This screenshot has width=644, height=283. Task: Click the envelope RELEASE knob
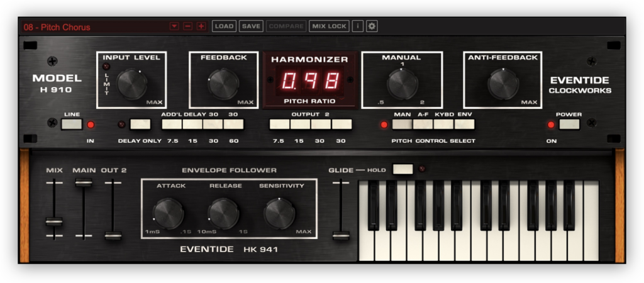(223, 214)
